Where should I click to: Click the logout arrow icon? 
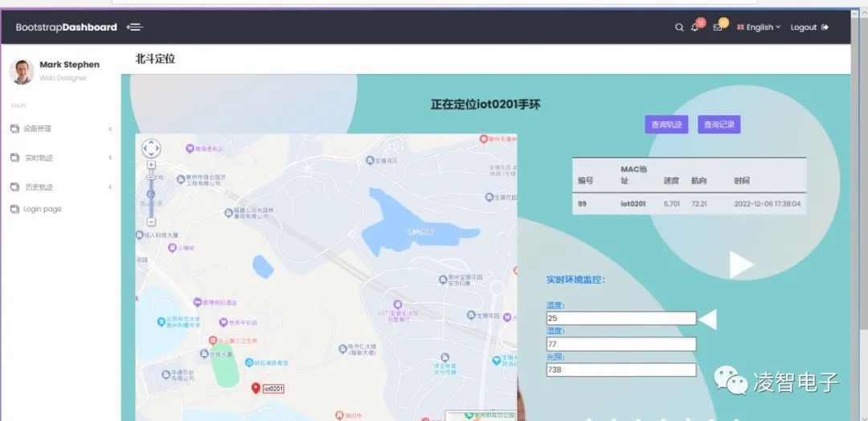[825, 27]
